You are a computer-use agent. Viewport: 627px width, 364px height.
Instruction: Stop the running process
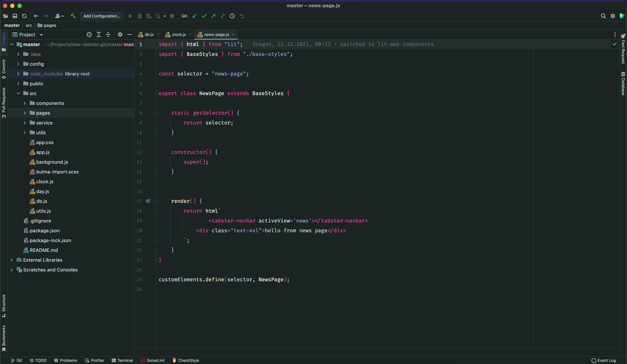point(172,16)
